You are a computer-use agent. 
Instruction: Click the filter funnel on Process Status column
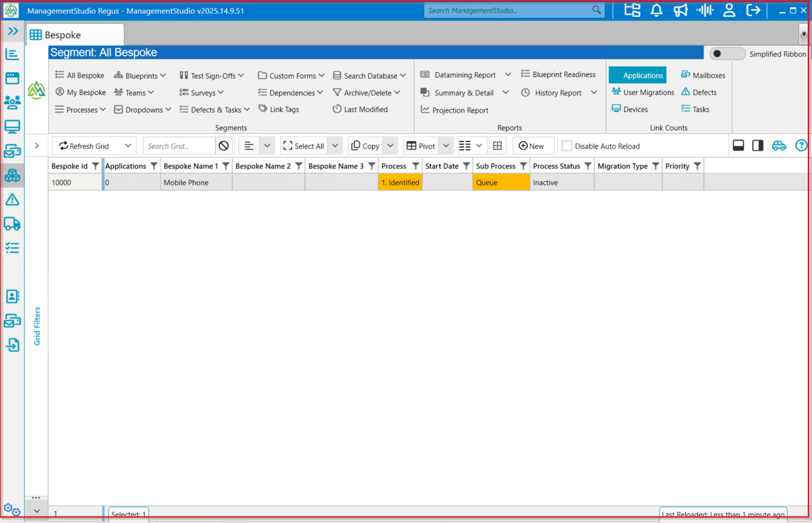coord(588,166)
